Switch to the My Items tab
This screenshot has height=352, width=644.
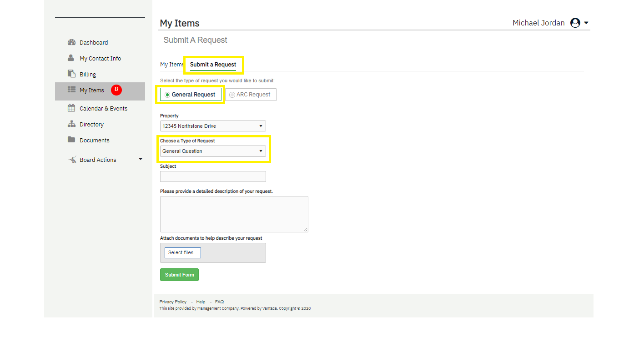(172, 65)
